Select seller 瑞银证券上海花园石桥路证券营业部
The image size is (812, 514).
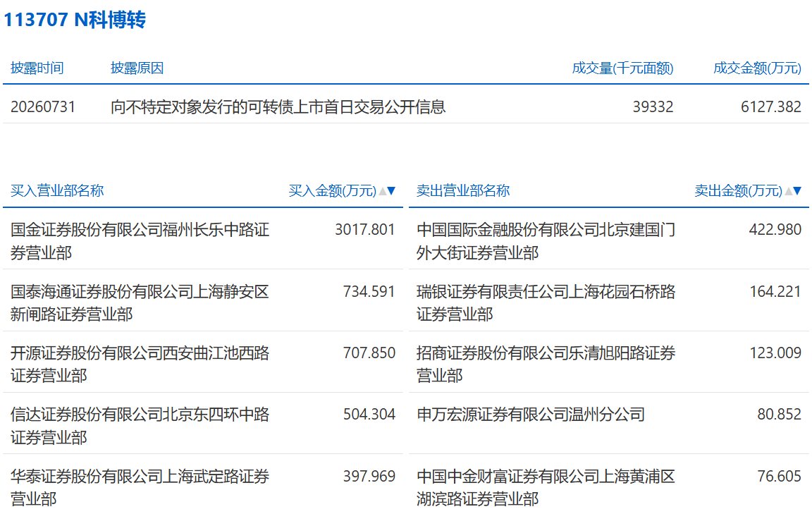546,302
